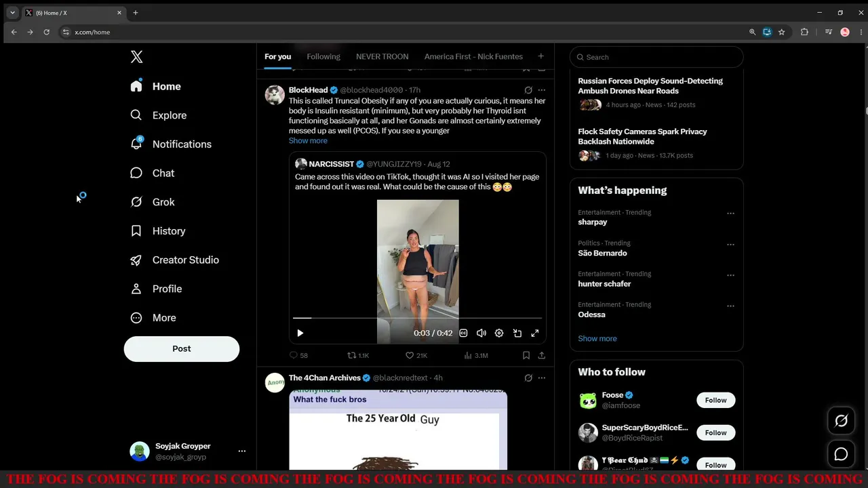Image resolution: width=868 pixels, height=488 pixels.
Task: Show more trends in What's happening
Action: coord(597,339)
